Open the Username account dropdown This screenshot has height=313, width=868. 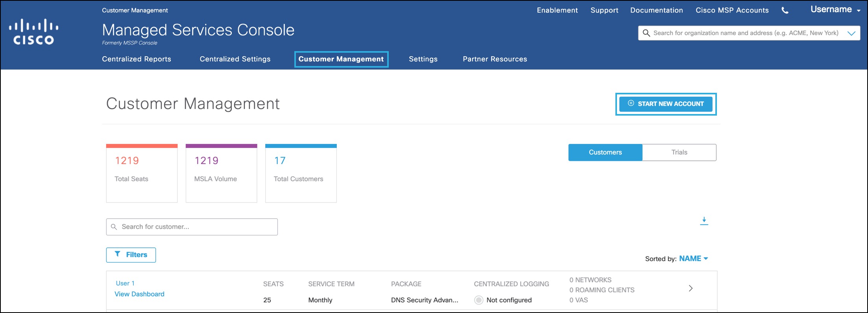(835, 9)
